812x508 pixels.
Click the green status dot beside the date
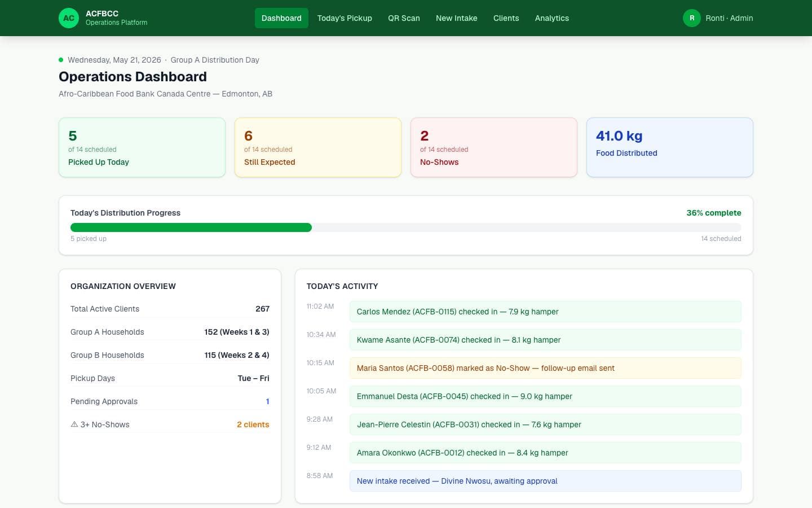(x=61, y=60)
